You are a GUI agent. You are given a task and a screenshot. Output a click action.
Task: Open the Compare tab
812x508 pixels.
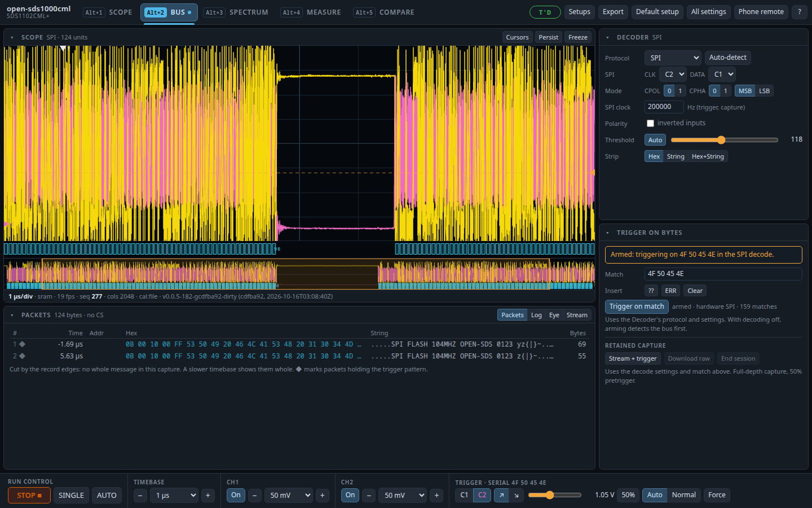click(385, 12)
